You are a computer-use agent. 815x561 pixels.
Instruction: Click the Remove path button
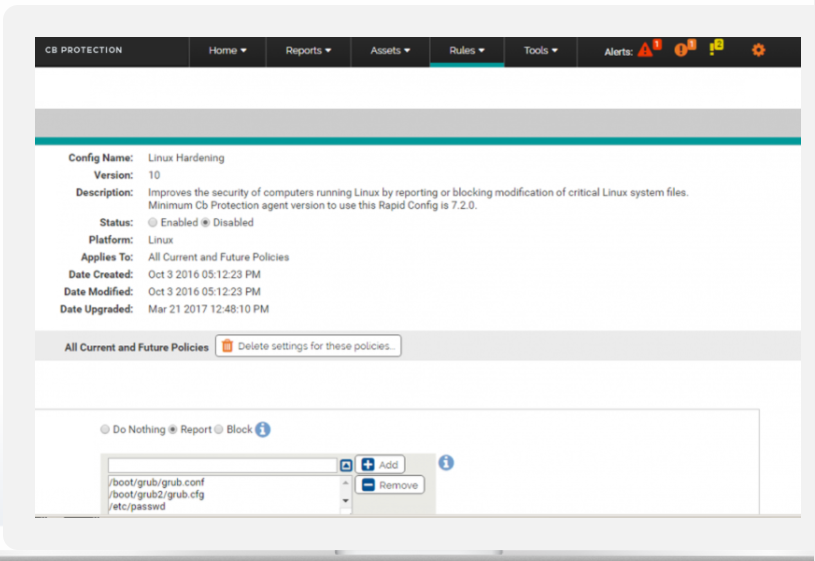pos(390,485)
